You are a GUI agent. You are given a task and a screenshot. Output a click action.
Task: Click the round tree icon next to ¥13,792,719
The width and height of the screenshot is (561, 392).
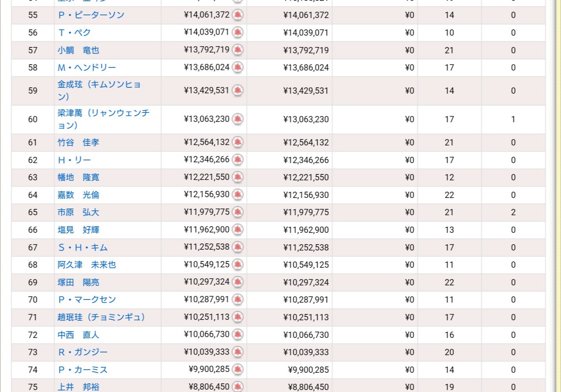point(237,50)
